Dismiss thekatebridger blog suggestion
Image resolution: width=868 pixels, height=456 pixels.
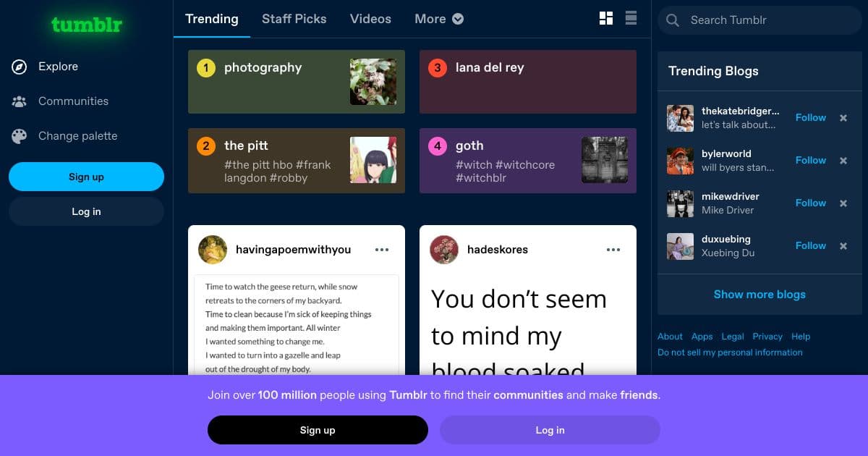[843, 118]
